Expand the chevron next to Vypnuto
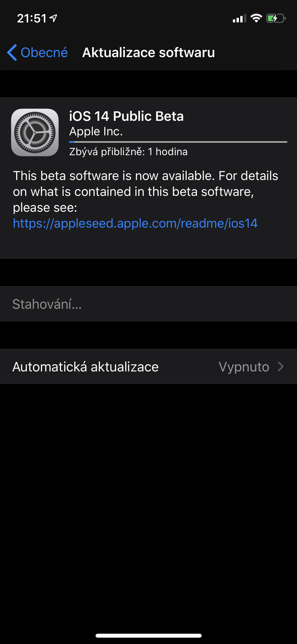 click(281, 367)
